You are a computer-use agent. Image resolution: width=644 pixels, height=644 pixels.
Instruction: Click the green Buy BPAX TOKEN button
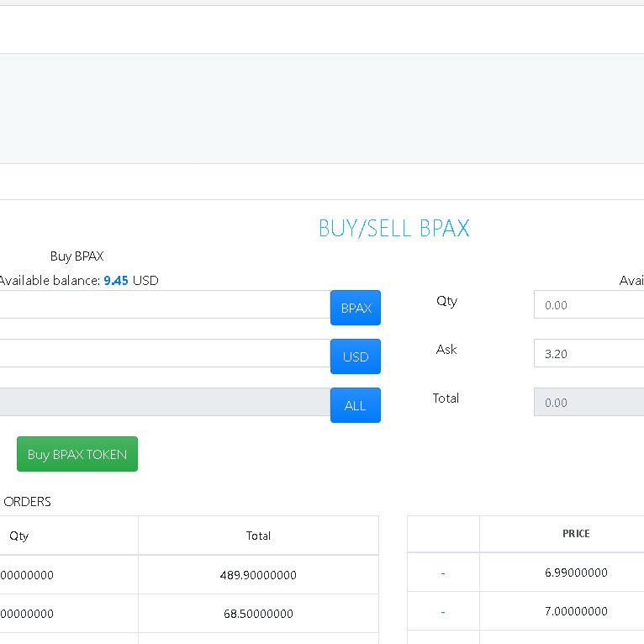(77, 454)
